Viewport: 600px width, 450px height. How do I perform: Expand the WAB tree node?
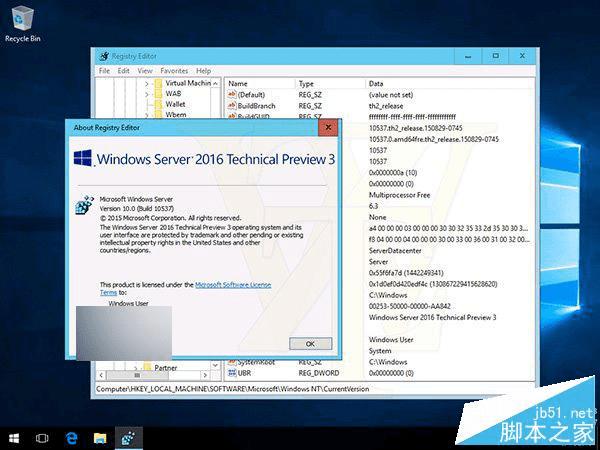147,94
